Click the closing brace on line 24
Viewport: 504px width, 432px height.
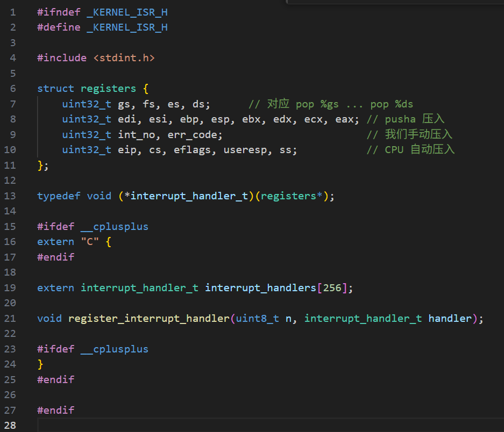40,364
